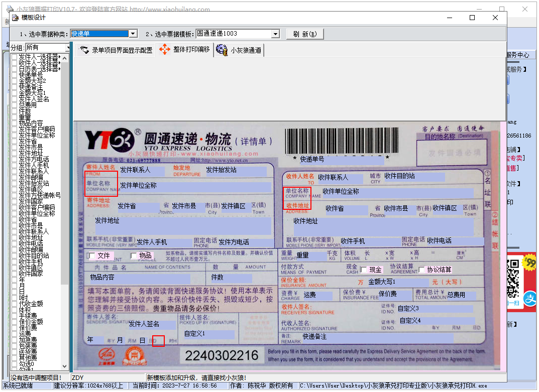Check the 加急费 checkbox
539x392 pixels.
click(15, 340)
